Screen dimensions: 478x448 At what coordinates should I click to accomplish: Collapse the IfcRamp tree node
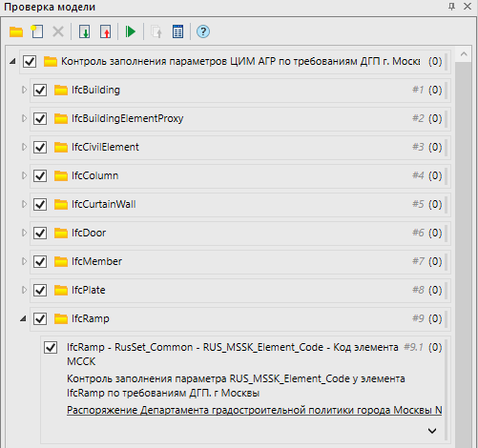click(23, 318)
